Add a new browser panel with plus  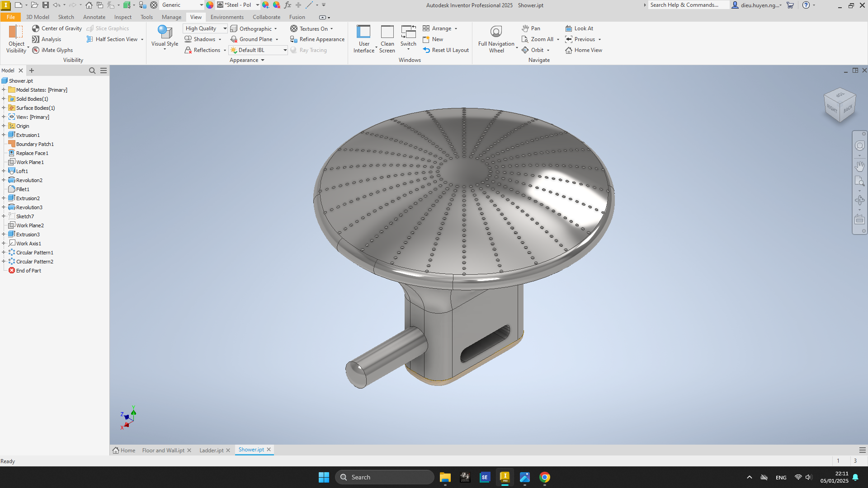click(x=32, y=70)
